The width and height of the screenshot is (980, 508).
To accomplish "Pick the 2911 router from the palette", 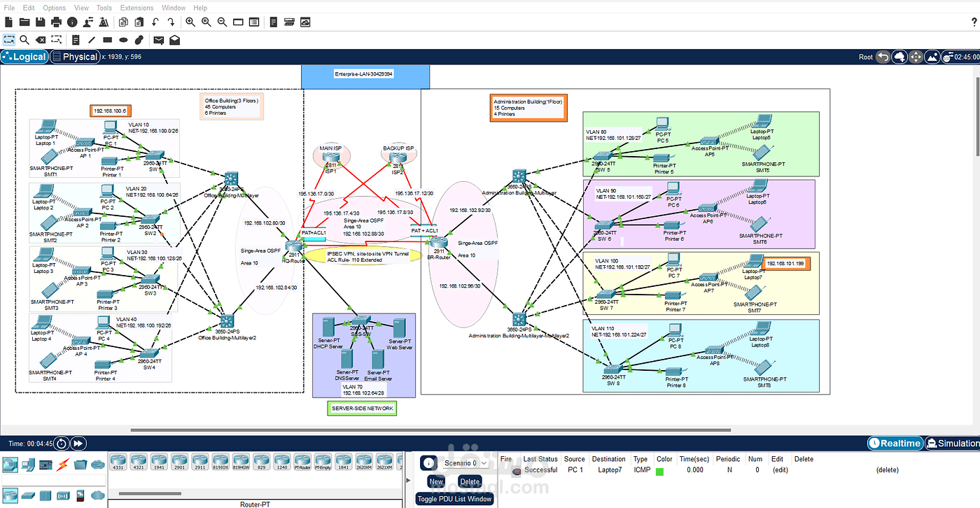I will tap(200, 461).
